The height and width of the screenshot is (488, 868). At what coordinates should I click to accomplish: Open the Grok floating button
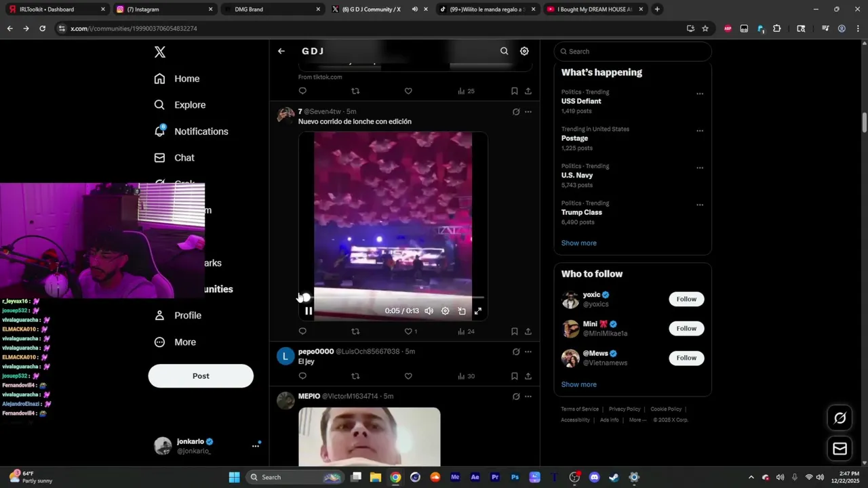[840, 418]
